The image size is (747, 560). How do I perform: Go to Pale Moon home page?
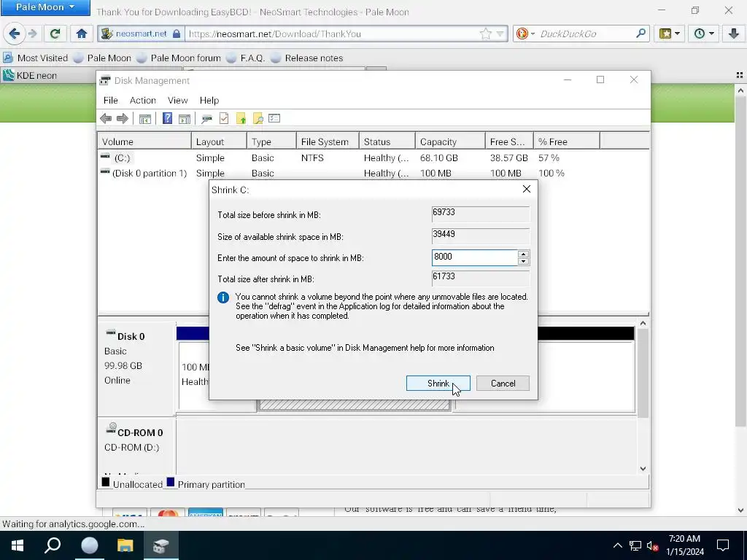click(x=82, y=34)
